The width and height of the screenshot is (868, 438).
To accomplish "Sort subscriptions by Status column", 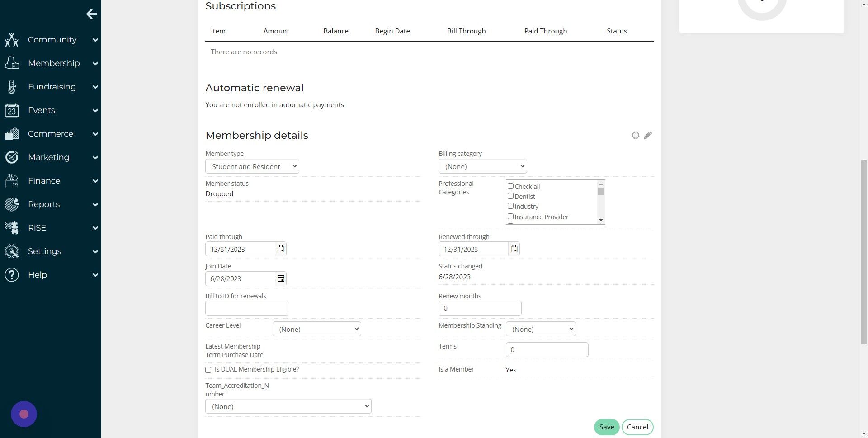I will 617,31.
